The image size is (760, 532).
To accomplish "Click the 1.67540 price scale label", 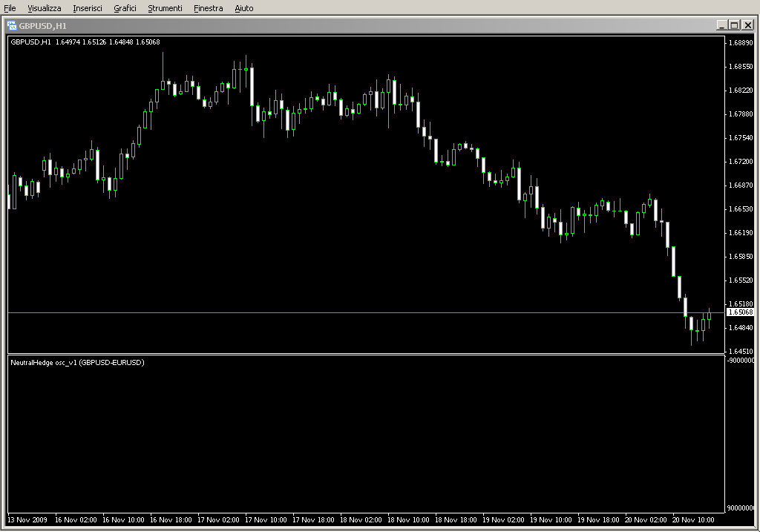I will tap(741, 137).
